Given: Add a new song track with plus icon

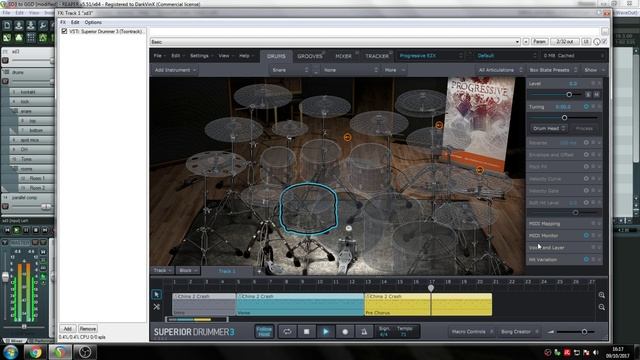Looking at the screenshot, I should pos(259,271).
